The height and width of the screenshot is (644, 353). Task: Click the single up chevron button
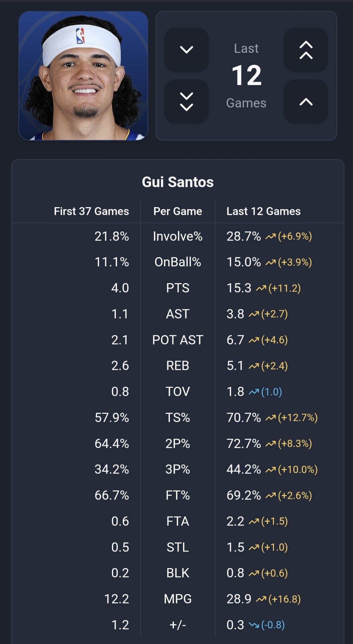[306, 102]
